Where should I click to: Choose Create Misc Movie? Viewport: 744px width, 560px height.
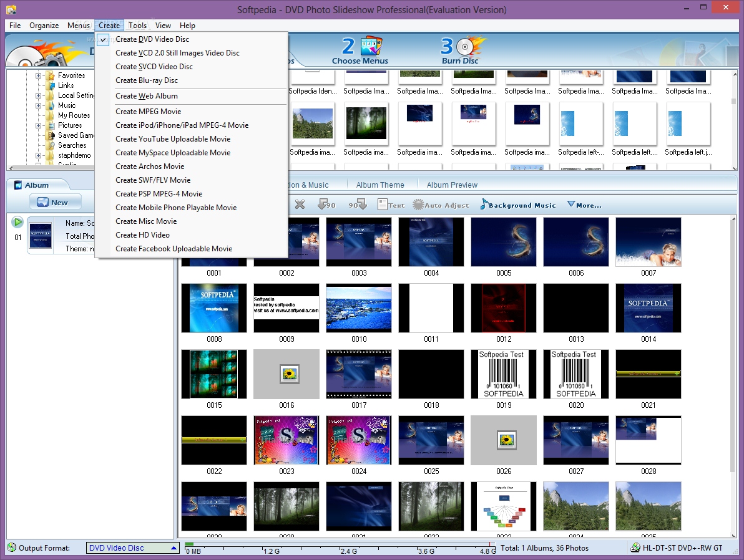coord(192,221)
